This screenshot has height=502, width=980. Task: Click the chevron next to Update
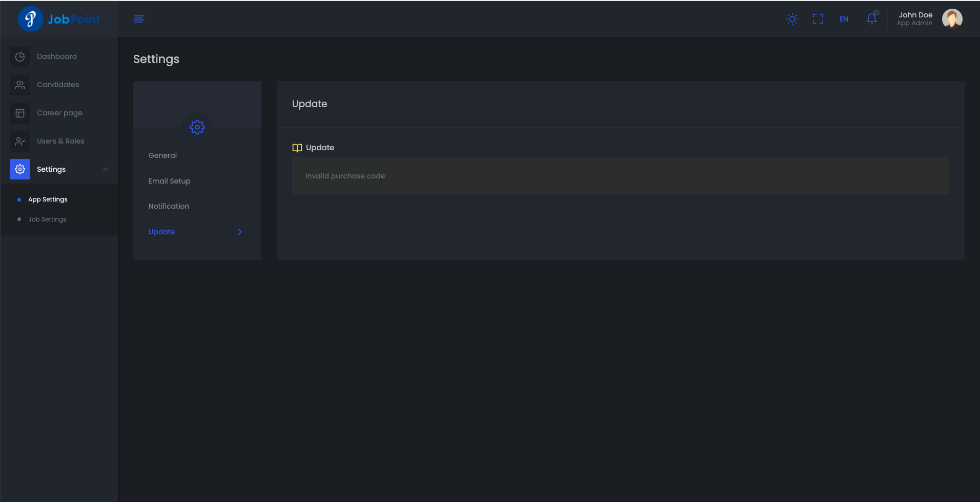(x=239, y=232)
